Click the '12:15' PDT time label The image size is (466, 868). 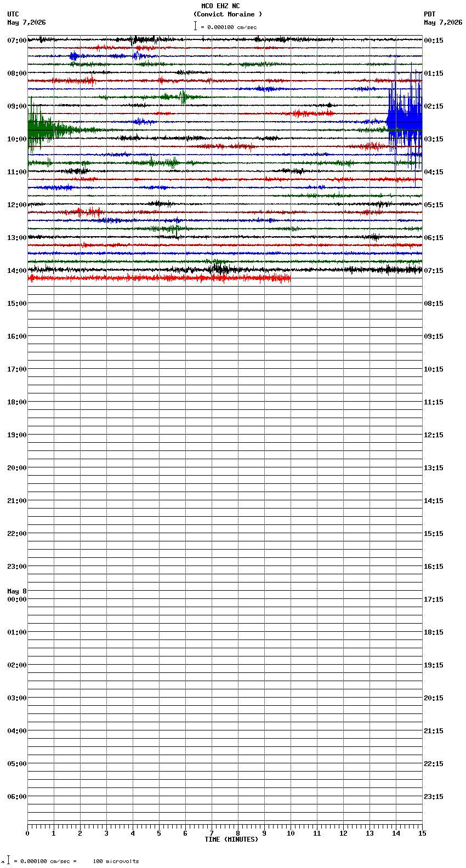click(434, 435)
